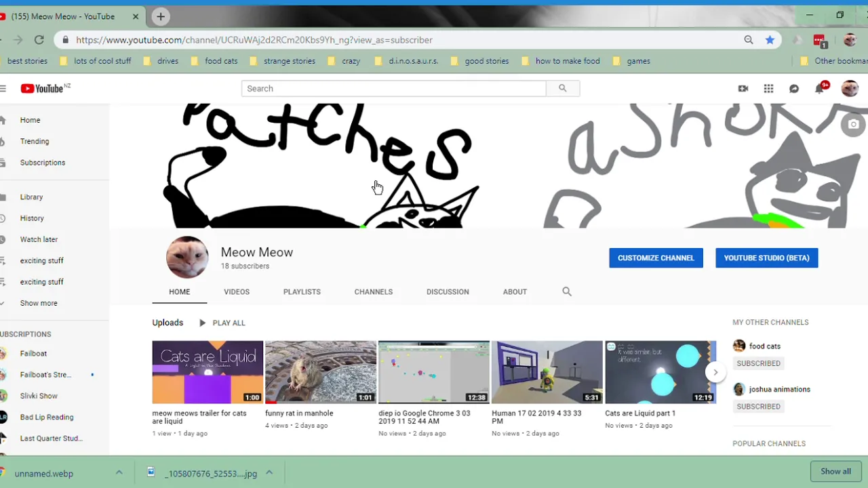
Task: Open the unnamed.webp downloaded file
Action: (44, 473)
